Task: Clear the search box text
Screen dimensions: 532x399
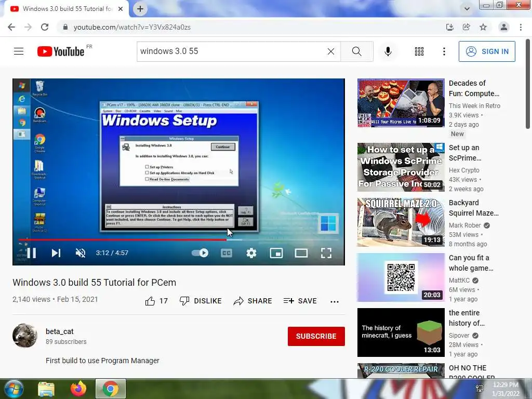Action: point(331,51)
